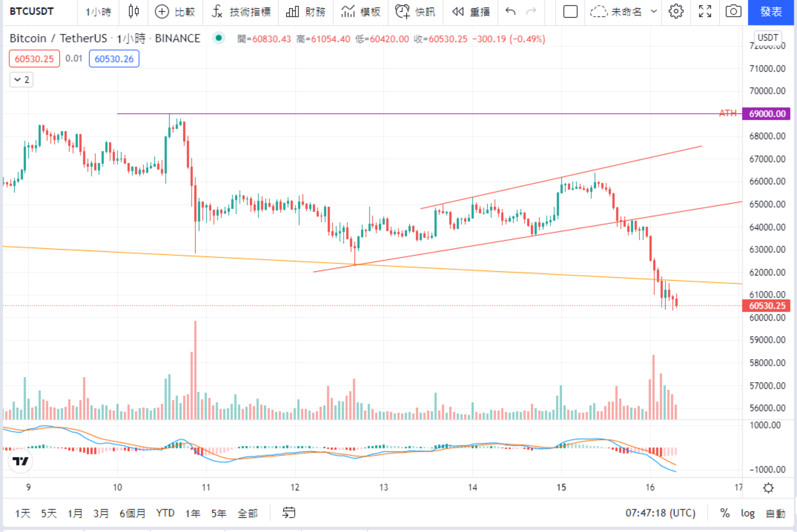Viewport: 797px width, 532px height.
Task: Enter fullscreen mode with the expand icon
Action: pyautogui.click(x=705, y=12)
